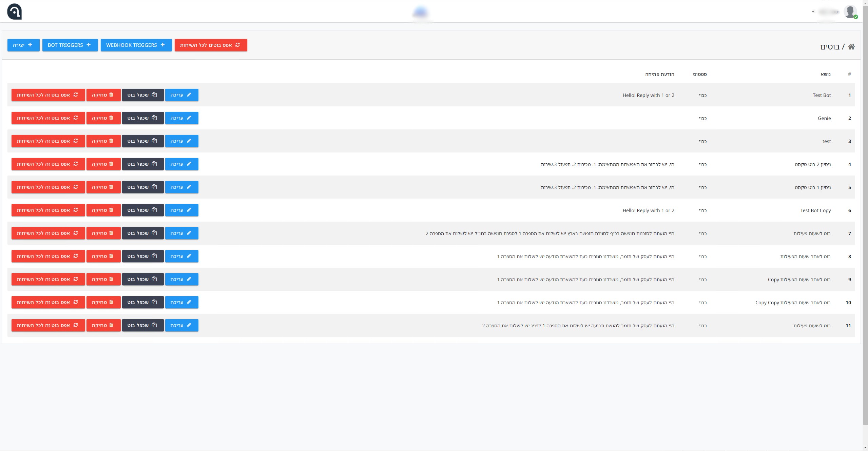
Task: Delete the bot named test
Action: coord(103,141)
